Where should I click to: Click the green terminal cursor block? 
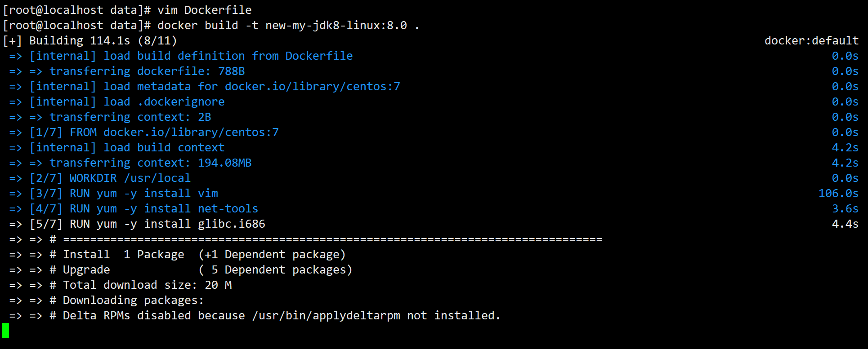5,330
